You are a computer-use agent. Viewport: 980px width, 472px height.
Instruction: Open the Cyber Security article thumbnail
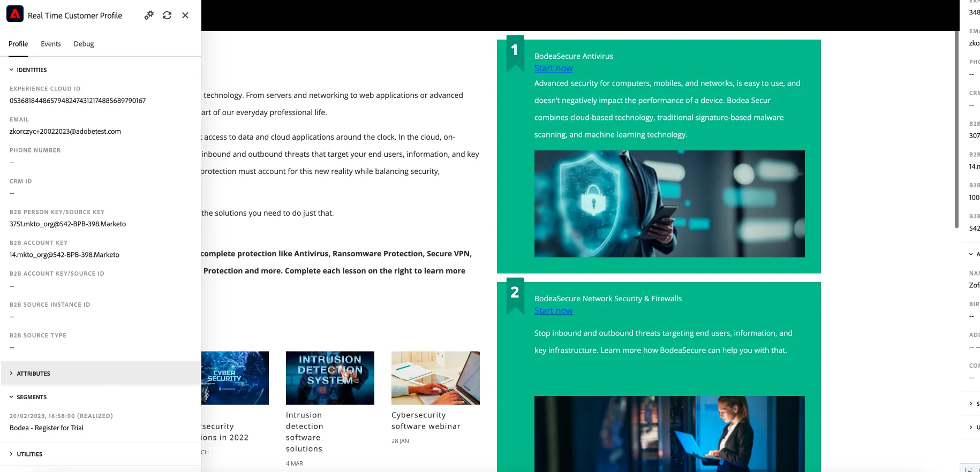pyautogui.click(x=235, y=378)
